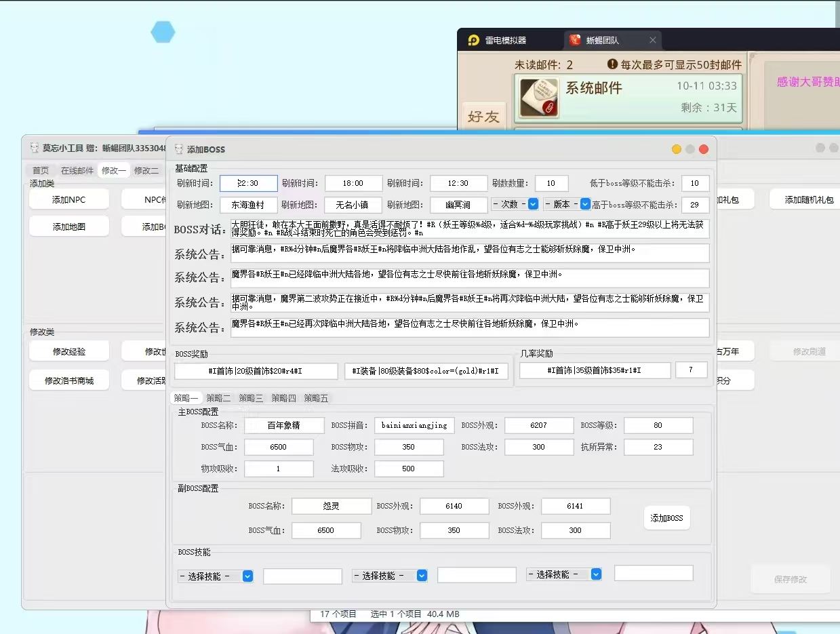Switch to the 策略五 tab
This screenshot has height=634, width=840.
316,398
